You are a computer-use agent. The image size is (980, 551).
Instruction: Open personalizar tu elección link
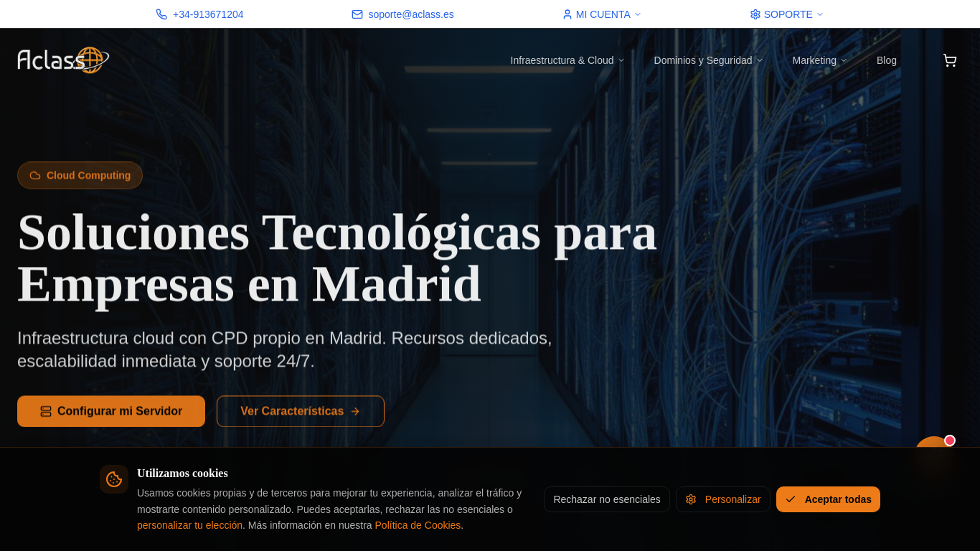coord(189,525)
